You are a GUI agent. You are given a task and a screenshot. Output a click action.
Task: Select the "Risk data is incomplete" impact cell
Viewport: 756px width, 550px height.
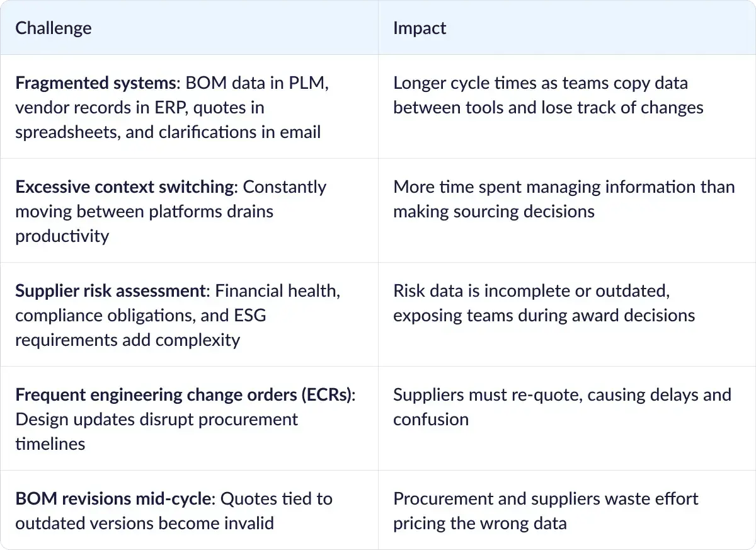544,303
